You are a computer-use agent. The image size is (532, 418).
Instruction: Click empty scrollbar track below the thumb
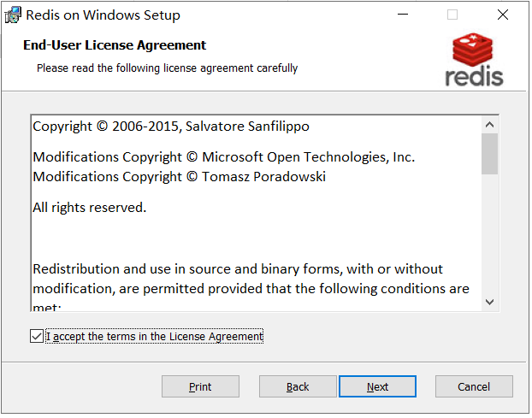click(489, 239)
